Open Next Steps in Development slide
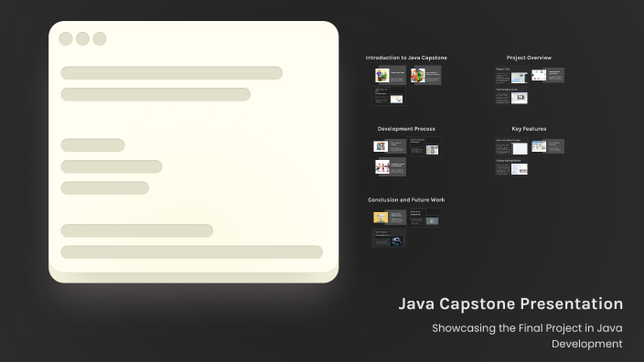This screenshot has height=362, width=644. (389, 238)
